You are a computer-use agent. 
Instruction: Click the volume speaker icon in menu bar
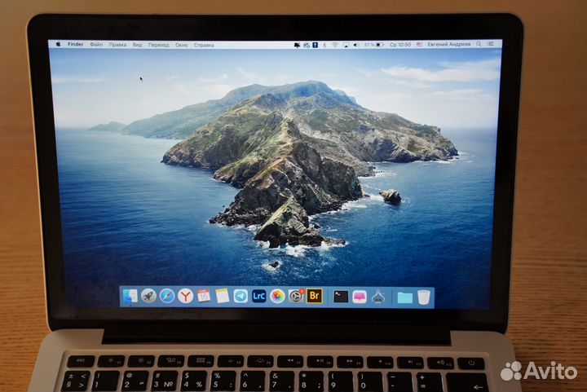point(356,45)
